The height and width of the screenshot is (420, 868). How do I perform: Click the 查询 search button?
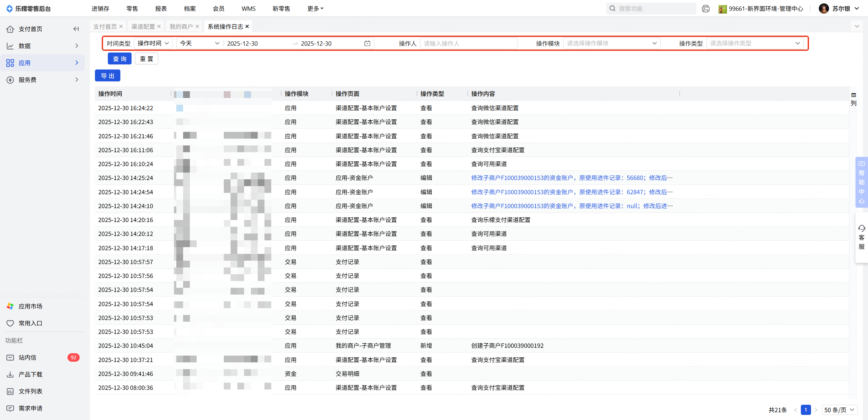coord(119,59)
